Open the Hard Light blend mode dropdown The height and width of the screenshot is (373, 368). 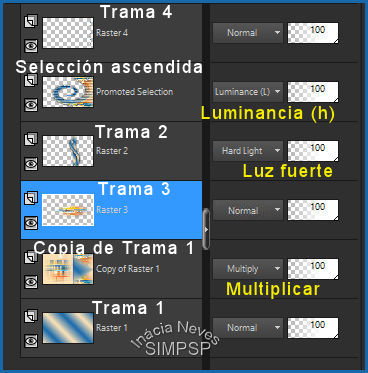248,151
